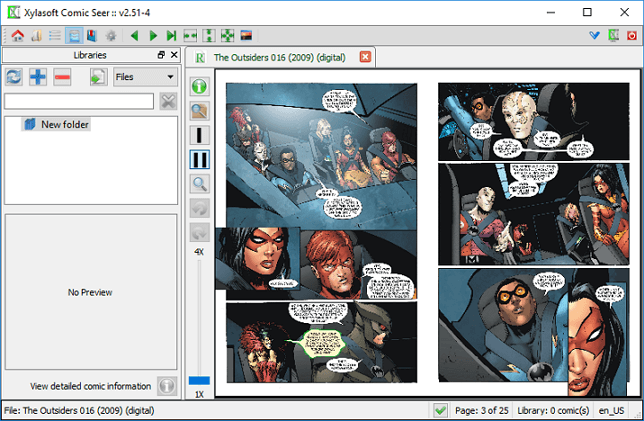
Task: Open the Files dropdown
Action: pos(145,77)
